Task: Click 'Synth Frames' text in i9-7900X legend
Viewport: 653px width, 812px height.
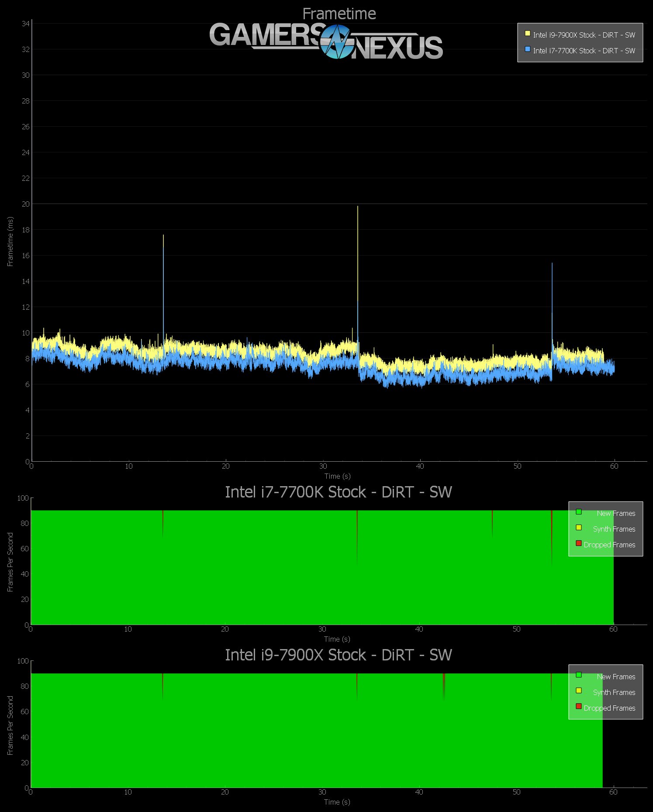Action: 614,692
